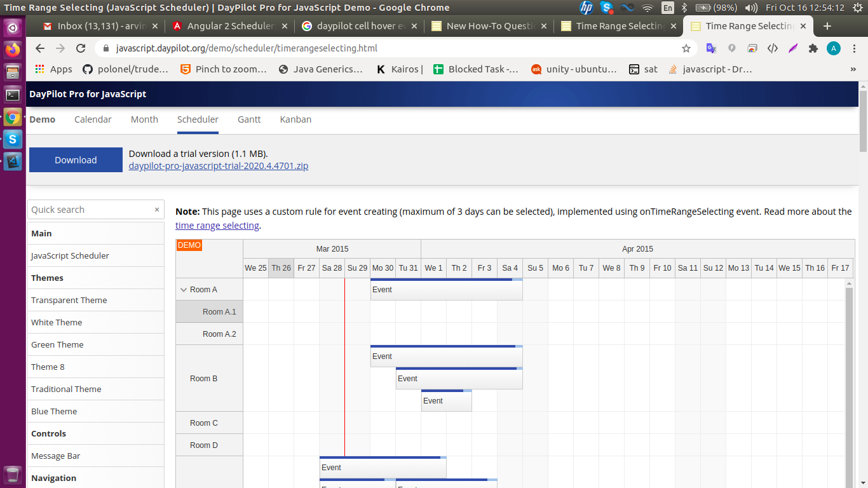Open the Chrome three-dot menu
The width and height of the screenshot is (868, 488).
coord(855,48)
